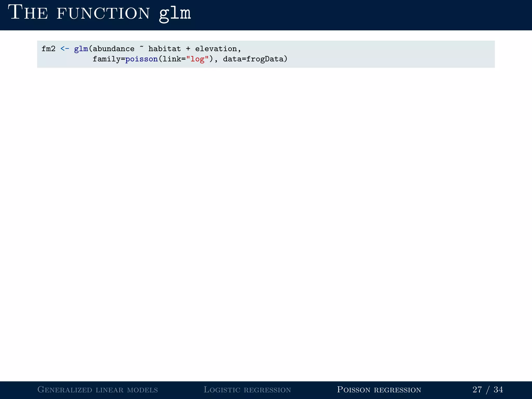Click the slide title 'The function'
Screen dimensions: 532x399
(x=79, y=13)
